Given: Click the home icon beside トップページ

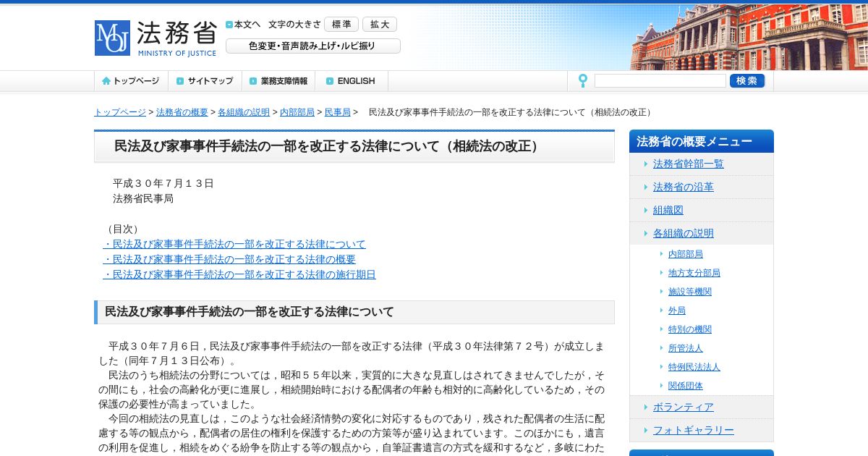Looking at the screenshot, I should coord(106,81).
